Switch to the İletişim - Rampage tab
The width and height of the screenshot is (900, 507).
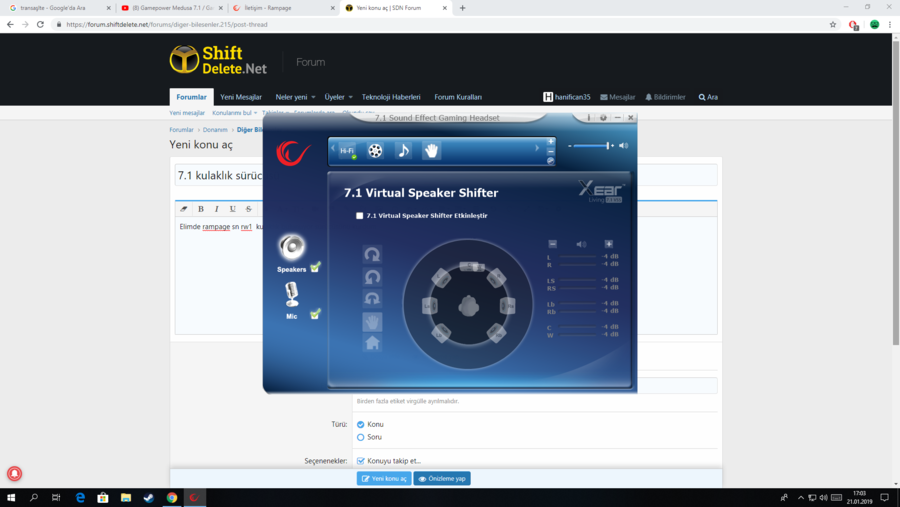[284, 8]
